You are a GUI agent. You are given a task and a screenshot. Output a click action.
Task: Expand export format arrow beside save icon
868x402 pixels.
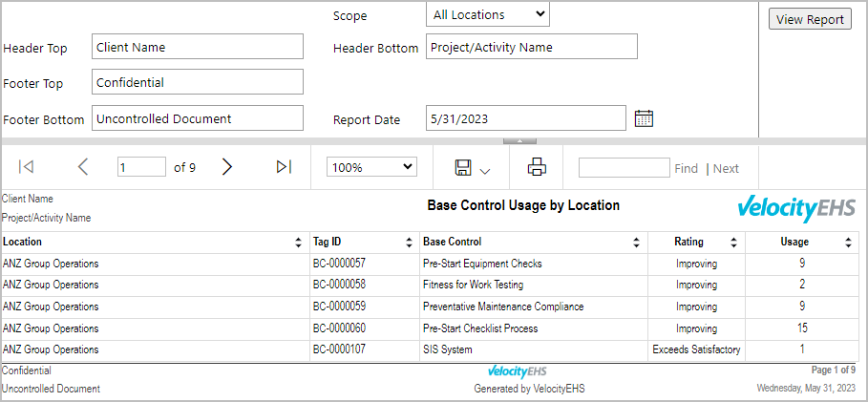[x=484, y=171]
